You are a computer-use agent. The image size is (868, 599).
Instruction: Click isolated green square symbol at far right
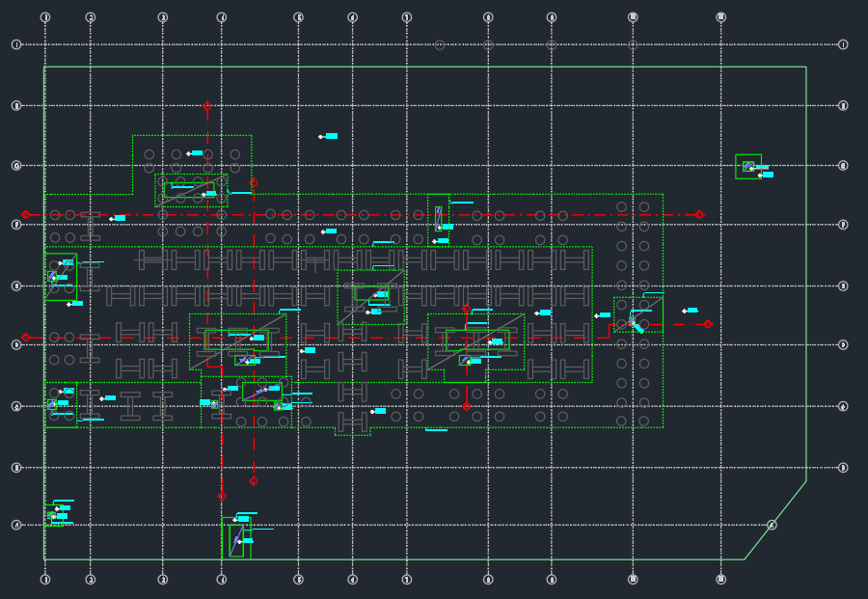tap(748, 167)
